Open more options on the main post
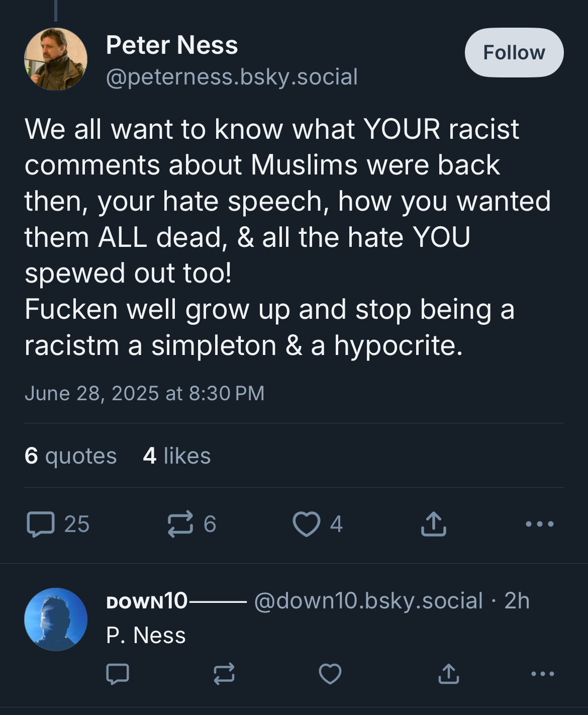Image resolution: width=588 pixels, height=715 pixels. 539,524
